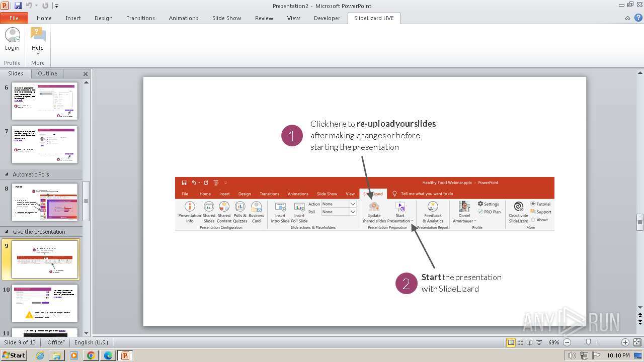Switch to the Home ribbon tab
This screenshot has height=362, width=644.
44,18
